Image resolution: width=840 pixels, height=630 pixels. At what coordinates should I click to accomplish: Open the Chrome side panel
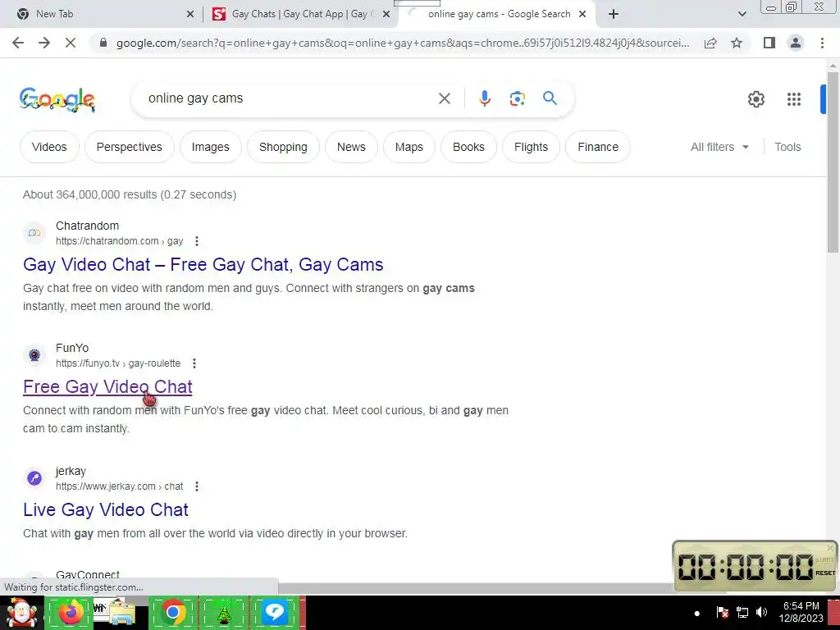[x=769, y=43]
